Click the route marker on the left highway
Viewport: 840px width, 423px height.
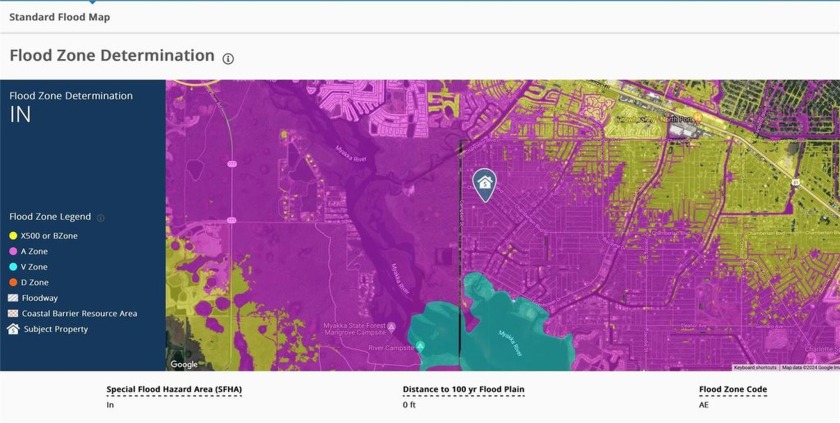(232, 164)
